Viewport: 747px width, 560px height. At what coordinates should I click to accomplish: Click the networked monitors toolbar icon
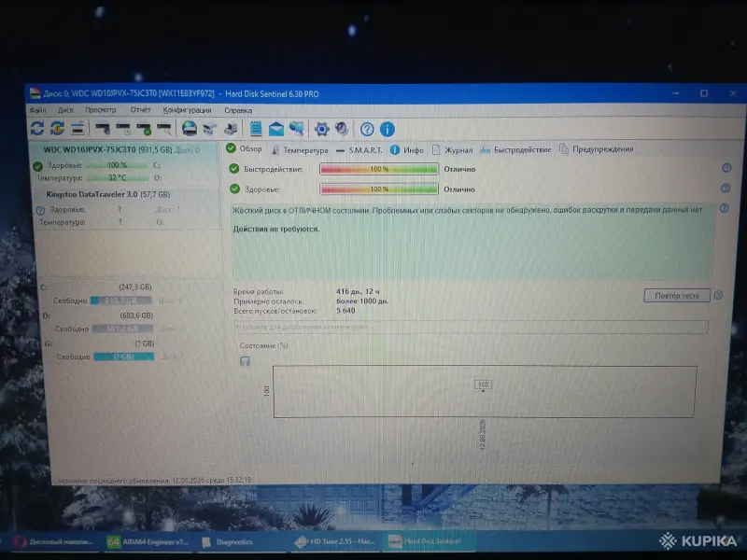click(296, 129)
